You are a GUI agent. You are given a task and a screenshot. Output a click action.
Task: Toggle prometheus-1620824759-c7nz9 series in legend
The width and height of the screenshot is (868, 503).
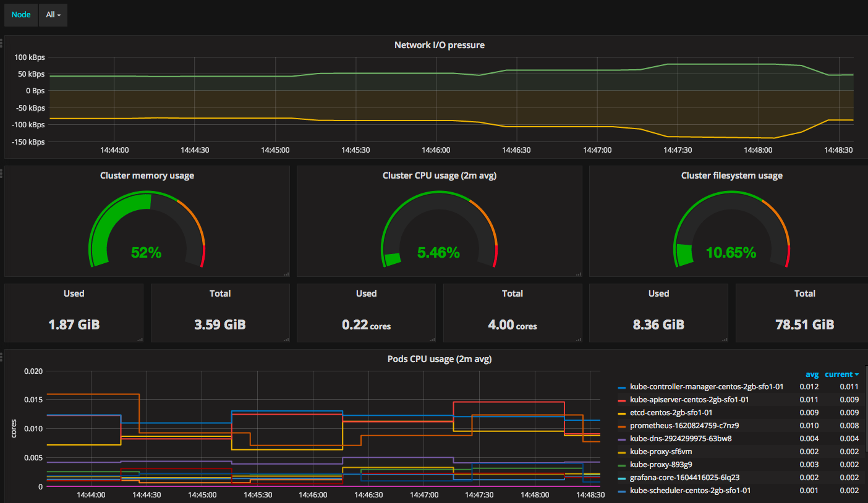point(684,426)
